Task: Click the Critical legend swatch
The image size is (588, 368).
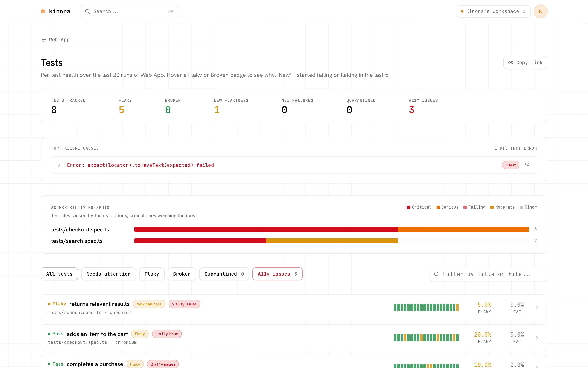Action: 409,207
